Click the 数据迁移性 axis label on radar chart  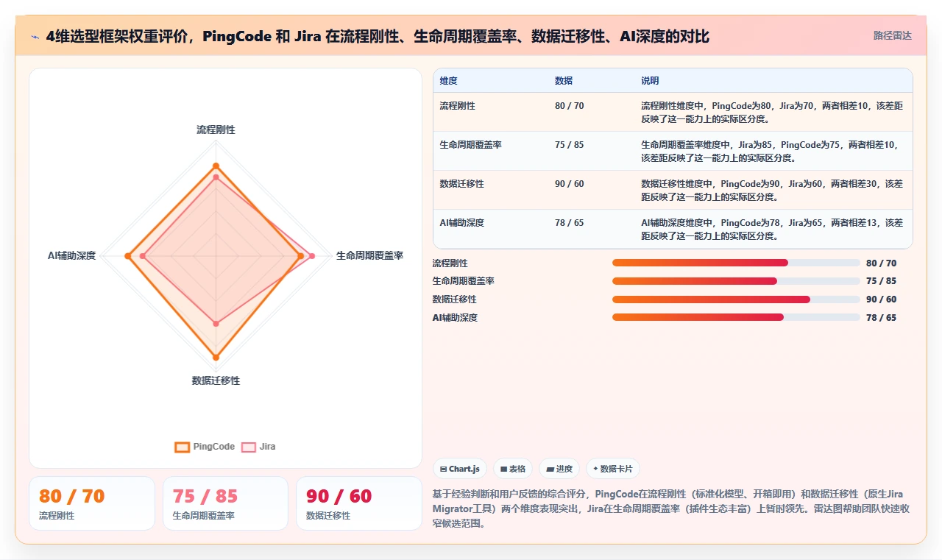pos(216,380)
